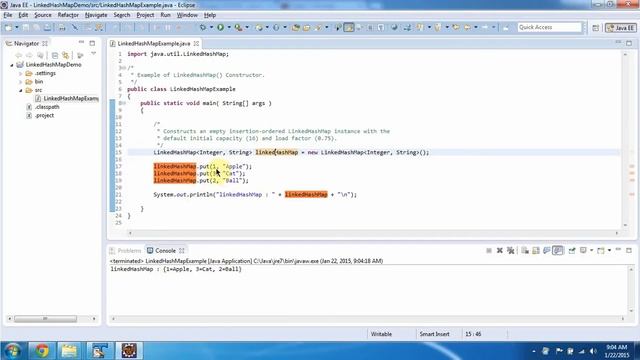Expand the bin folder
Viewport: 640px width, 360px height.
[x=20, y=82]
